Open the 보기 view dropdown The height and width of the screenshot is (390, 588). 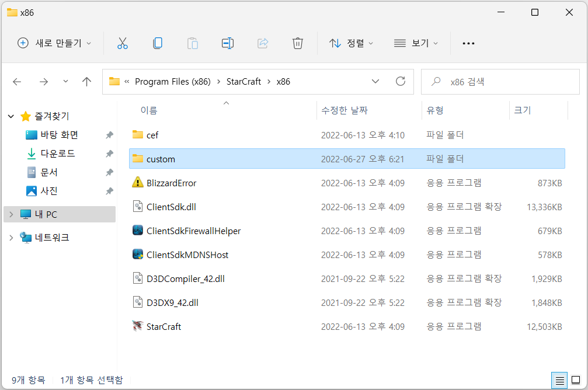click(416, 43)
